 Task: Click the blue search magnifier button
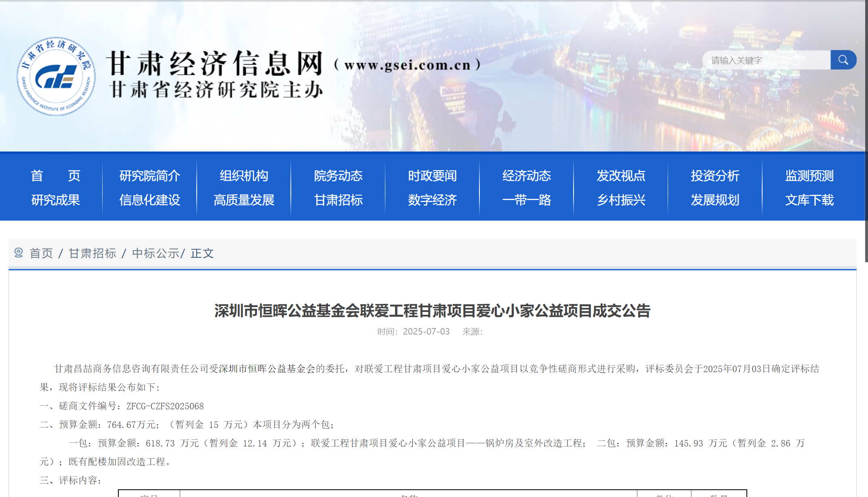tap(843, 60)
